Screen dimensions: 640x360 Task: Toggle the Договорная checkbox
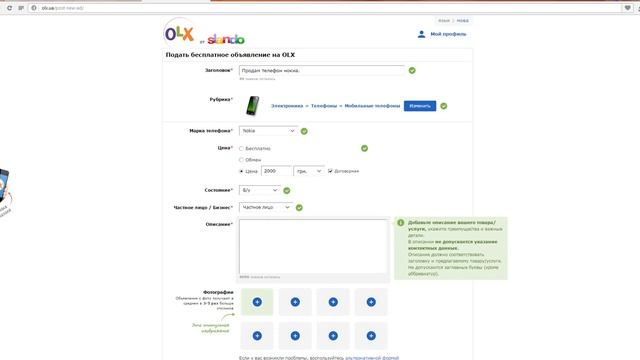[330, 171]
